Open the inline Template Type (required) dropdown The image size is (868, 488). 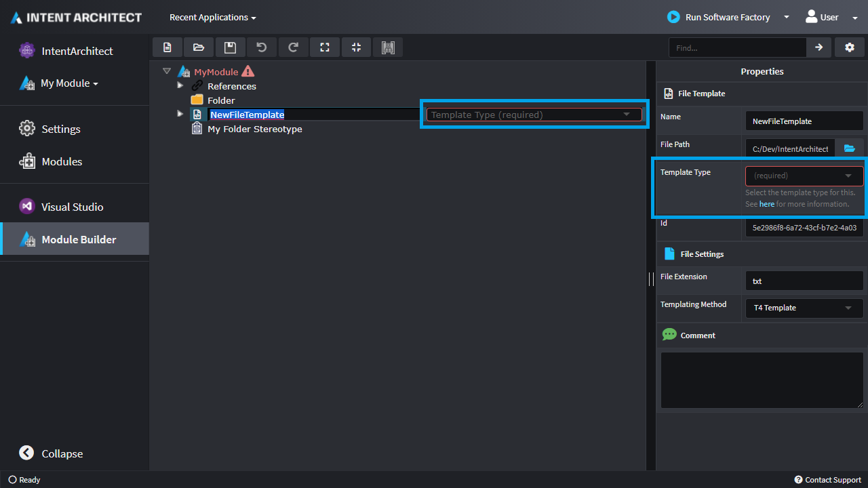pos(534,115)
